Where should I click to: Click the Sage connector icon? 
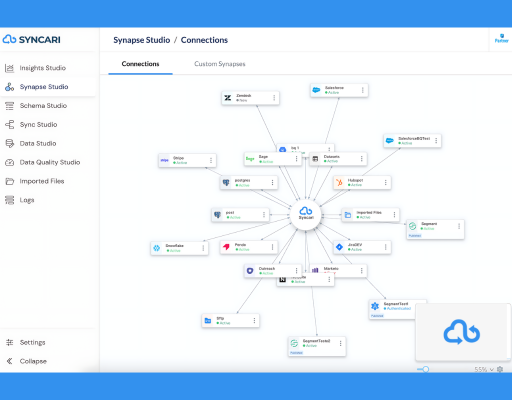pos(250,159)
